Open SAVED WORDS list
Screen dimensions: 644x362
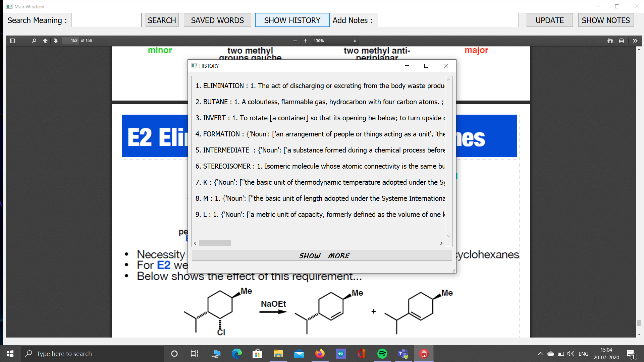point(217,20)
